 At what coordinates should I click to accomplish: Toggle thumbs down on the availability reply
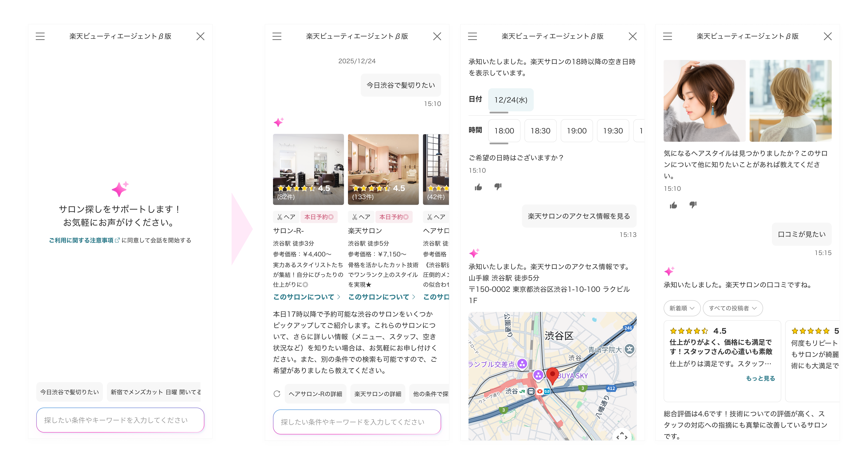click(x=498, y=187)
